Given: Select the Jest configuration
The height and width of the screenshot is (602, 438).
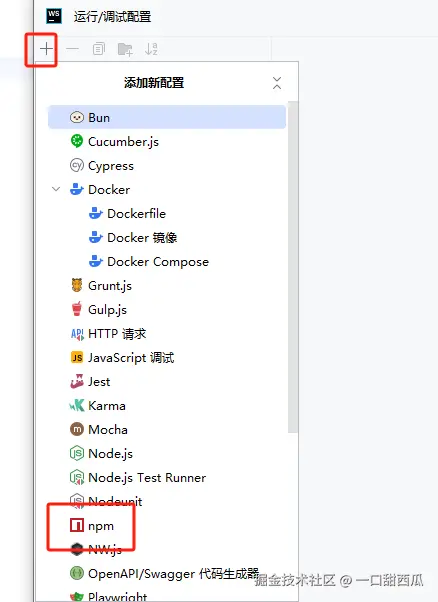Looking at the screenshot, I should coord(167,382).
